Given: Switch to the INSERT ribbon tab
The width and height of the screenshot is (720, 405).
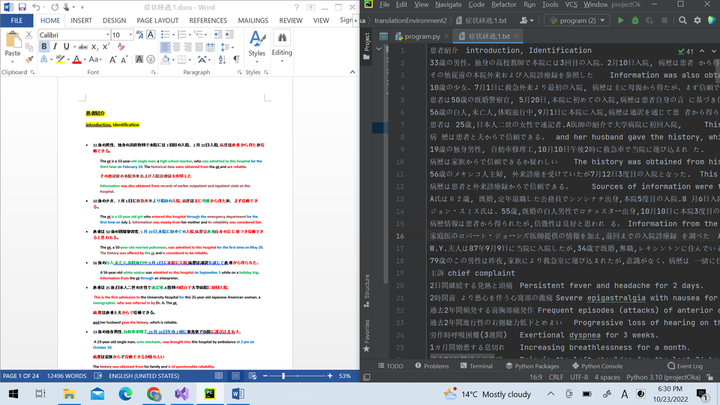Looking at the screenshot, I should click(x=81, y=20).
